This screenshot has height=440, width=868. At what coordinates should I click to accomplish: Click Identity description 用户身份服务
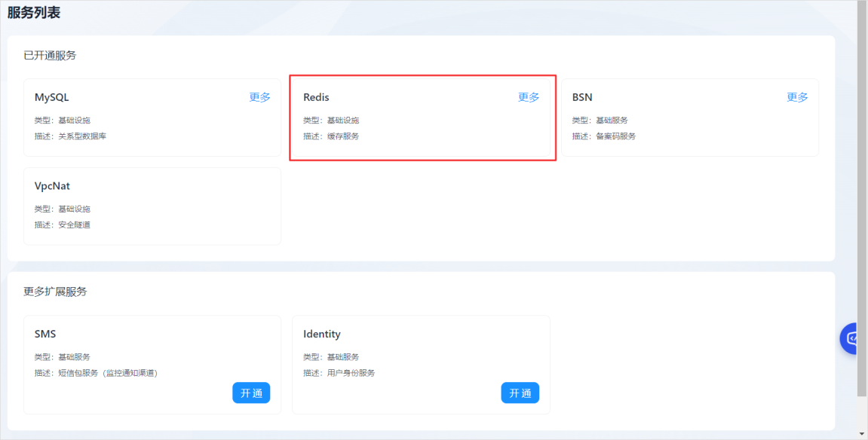[x=351, y=373]
